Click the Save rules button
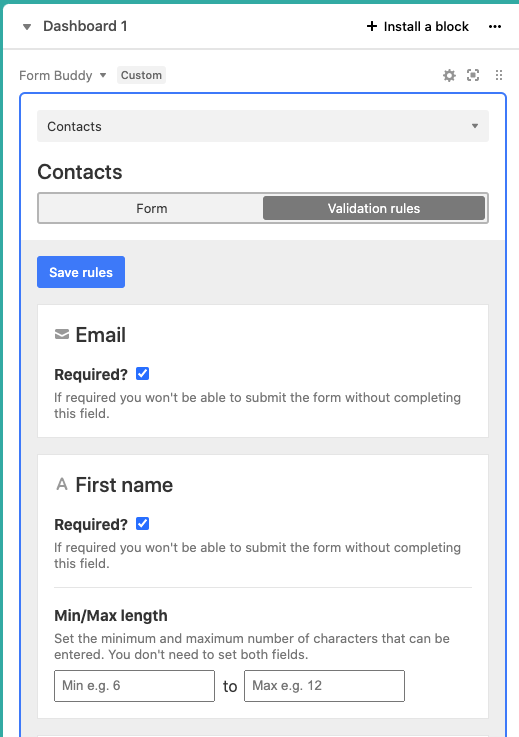Viewport: 519px width, 737px height. point(81,272)
